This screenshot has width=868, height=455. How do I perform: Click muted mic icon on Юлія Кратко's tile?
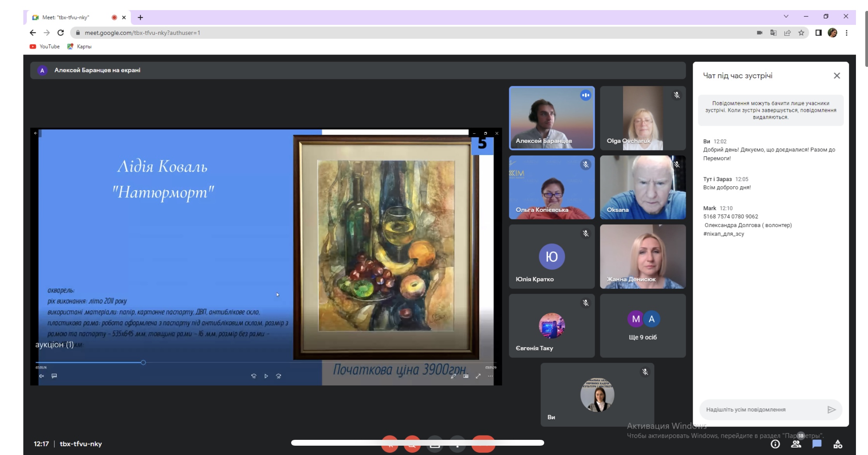[x=585, y=233]
